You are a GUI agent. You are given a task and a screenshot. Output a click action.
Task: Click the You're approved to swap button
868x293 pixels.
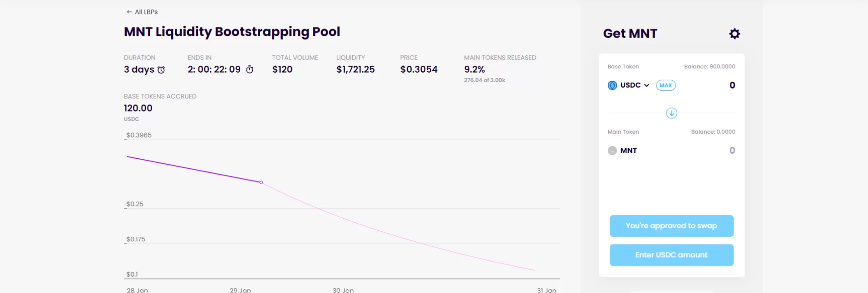[671, 226]
